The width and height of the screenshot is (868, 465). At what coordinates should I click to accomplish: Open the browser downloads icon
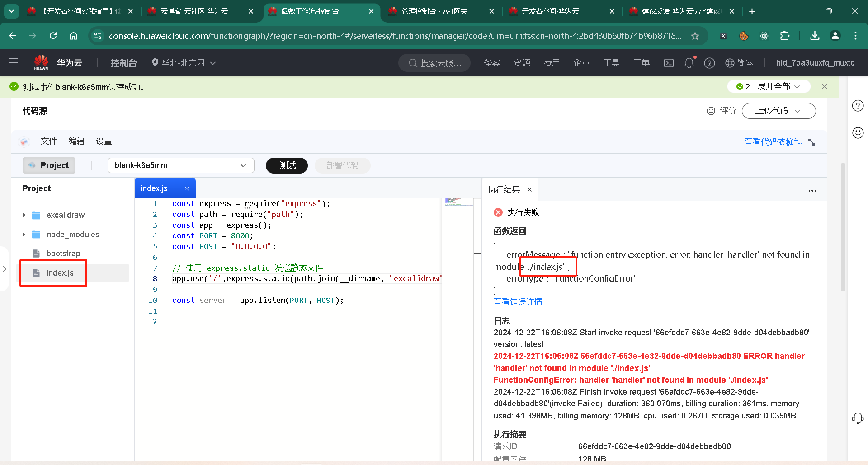click(x=815, y=36)
